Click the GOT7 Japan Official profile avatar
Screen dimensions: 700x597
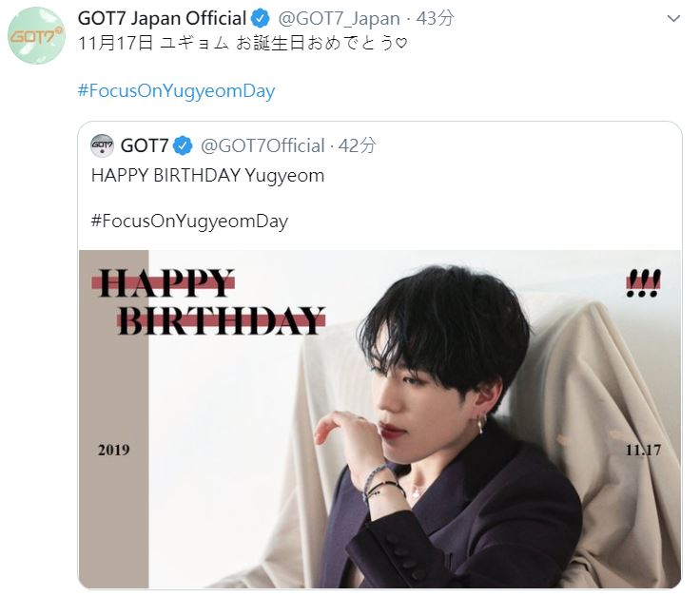click(37, 35)
